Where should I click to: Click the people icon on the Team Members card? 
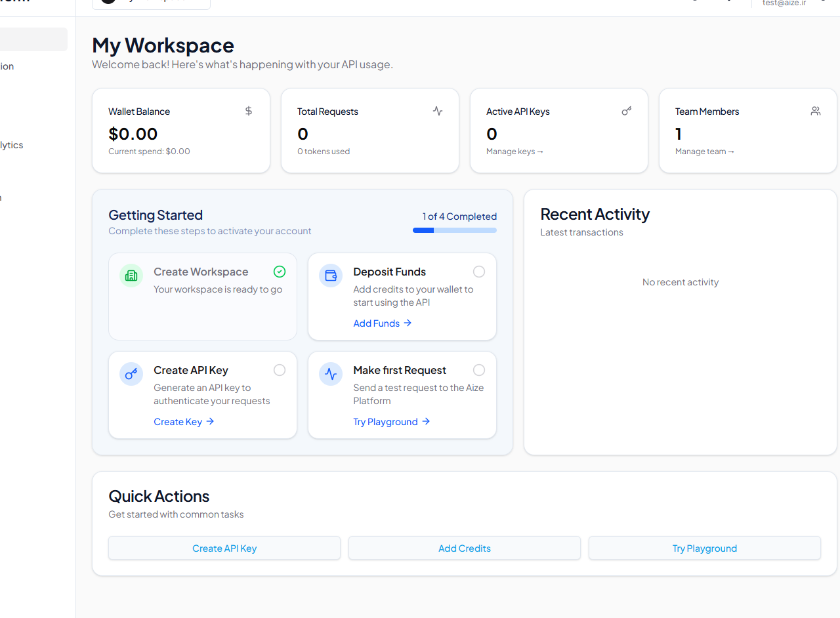(815, 111)
